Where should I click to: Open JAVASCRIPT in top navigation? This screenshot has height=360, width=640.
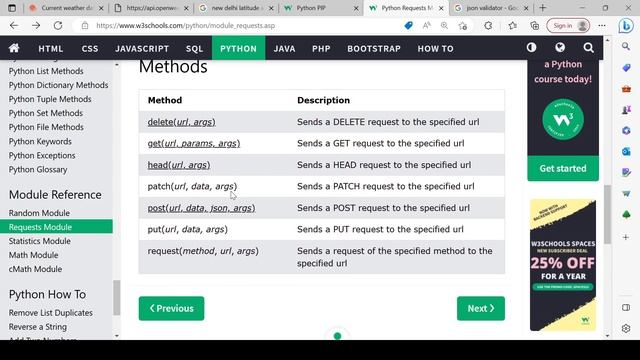click(x=142, y=48)
